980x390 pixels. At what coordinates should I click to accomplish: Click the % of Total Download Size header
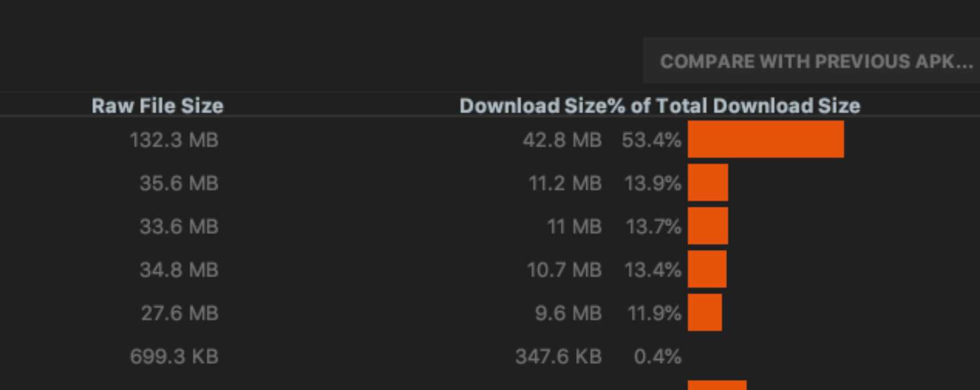click(734, 105)
